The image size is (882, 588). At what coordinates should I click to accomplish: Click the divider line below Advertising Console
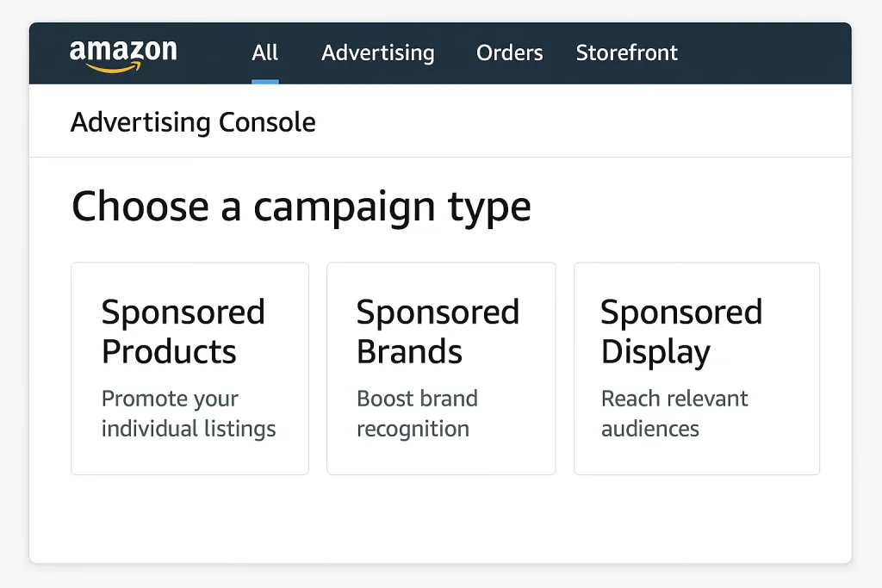[x=439, y=158]
